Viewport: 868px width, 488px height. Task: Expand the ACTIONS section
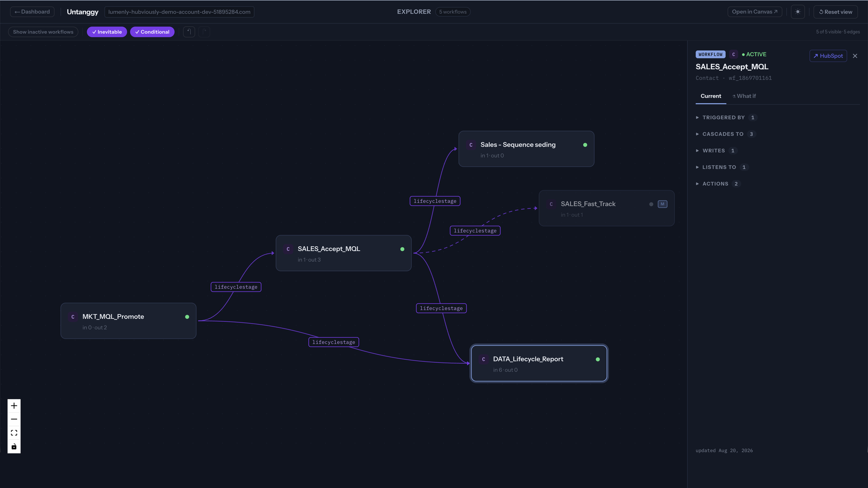click(718, 184)
